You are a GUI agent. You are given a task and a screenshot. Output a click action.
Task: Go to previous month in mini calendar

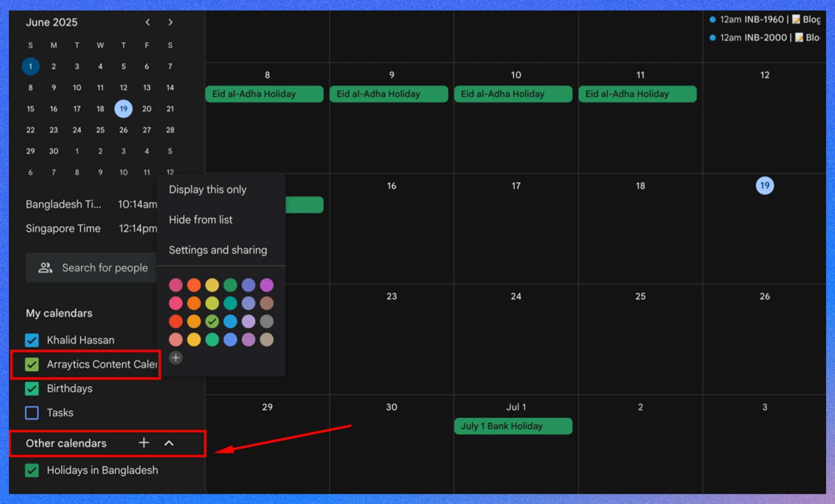click(148, 22)
